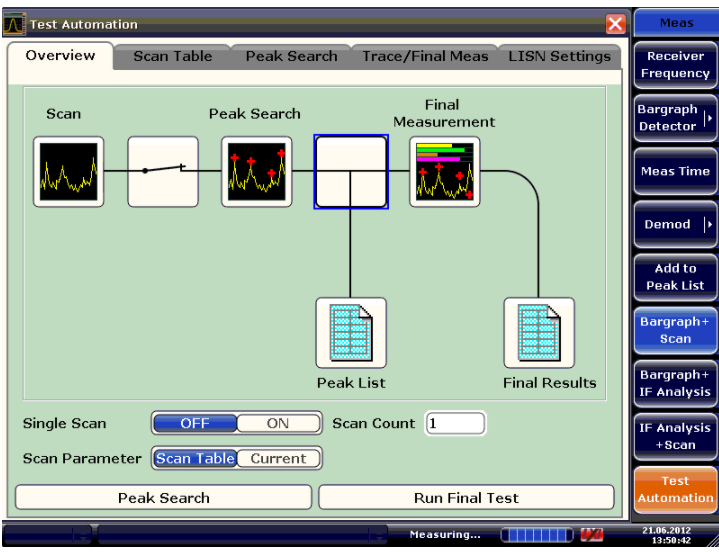Screen dimensions: 719x552
Task: Click the red status icon in status bar
Action: click(592, 535)
